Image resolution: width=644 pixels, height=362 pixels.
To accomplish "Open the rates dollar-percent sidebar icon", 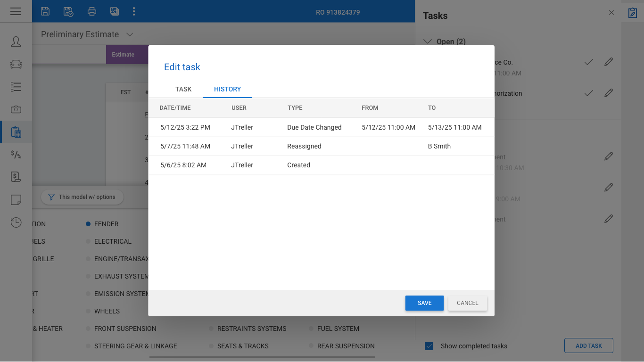I will pos(16,154).
